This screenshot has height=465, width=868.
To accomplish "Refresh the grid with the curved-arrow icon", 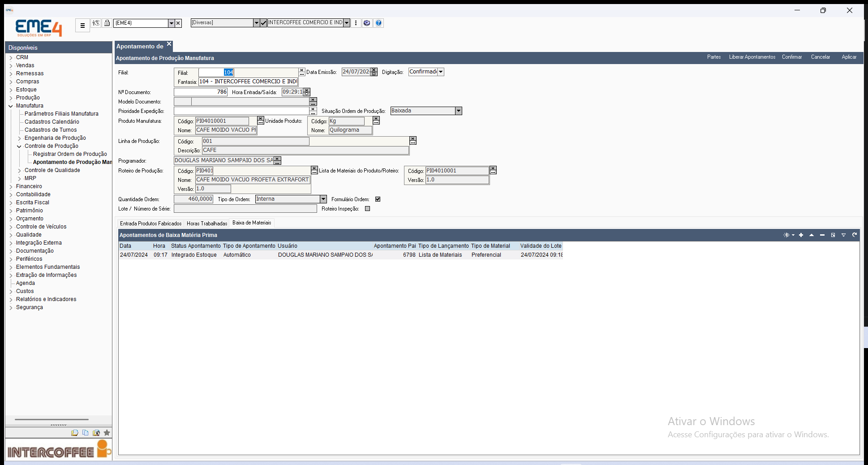I will pyautogui.click(x=854, y=235).
